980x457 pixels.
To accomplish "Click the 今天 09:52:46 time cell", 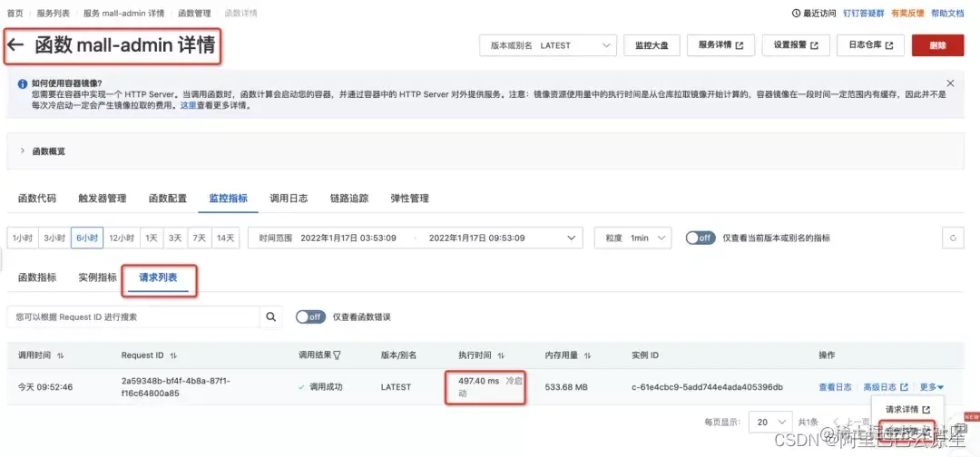I will click(45, 387).
